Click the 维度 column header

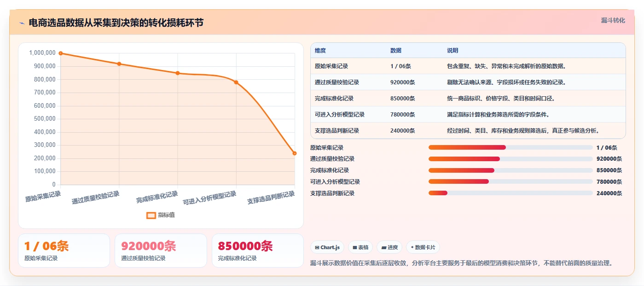(x=320, y=51)
